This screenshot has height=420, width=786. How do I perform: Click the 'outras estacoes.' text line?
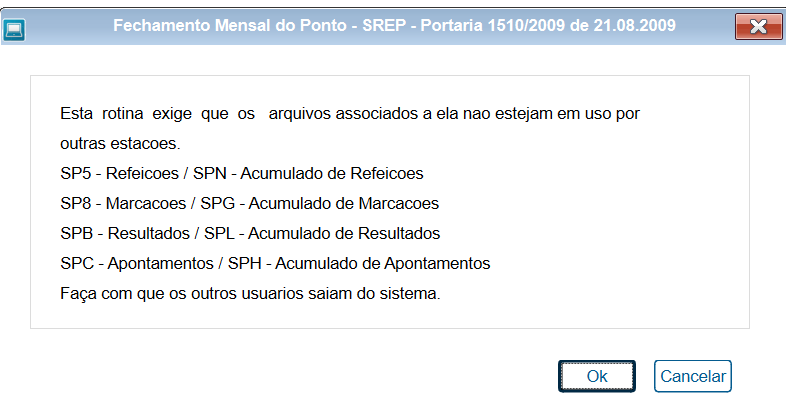(x=120, y=143)
